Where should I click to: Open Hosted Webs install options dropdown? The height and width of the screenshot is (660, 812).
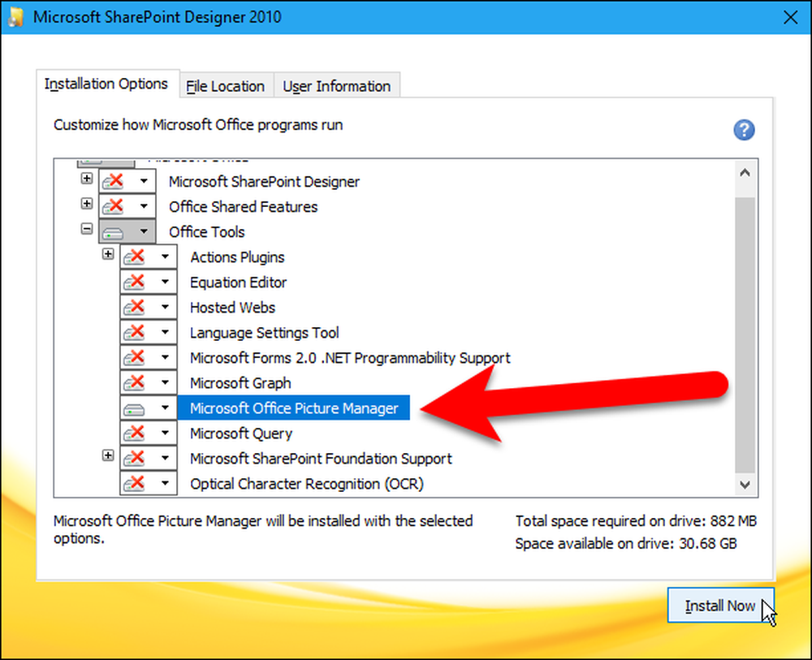(x=165, y=308)
